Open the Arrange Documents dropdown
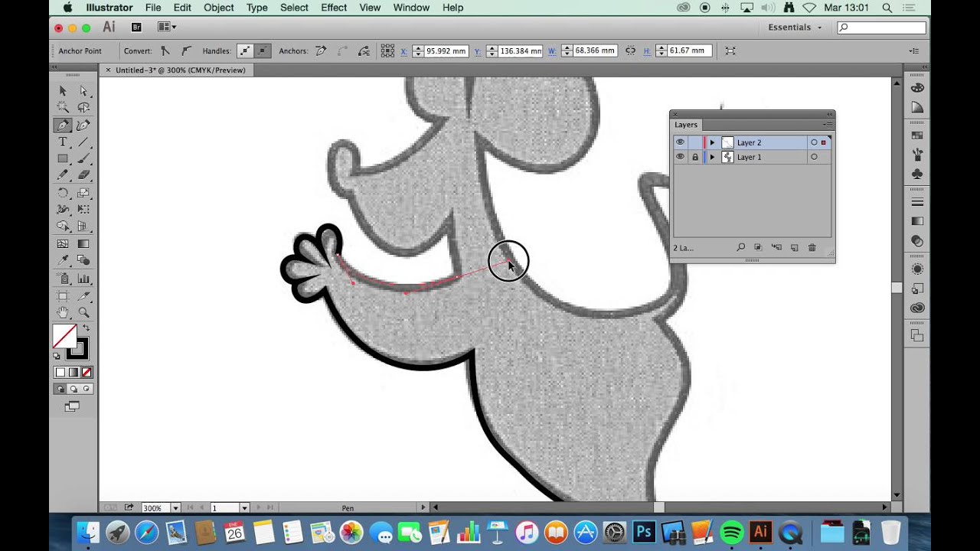 (167, 28)
